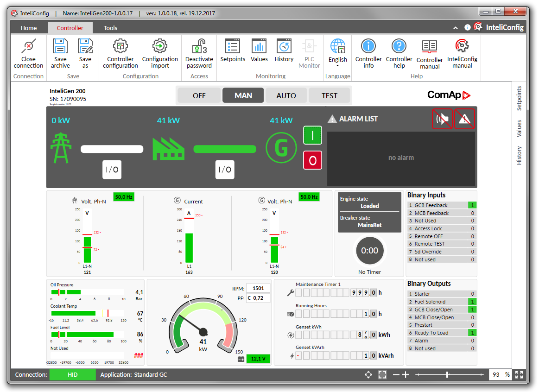The width and height of the screenshot is (539, 392).
Task: Start a Configuration import
Action: point(160,52)
